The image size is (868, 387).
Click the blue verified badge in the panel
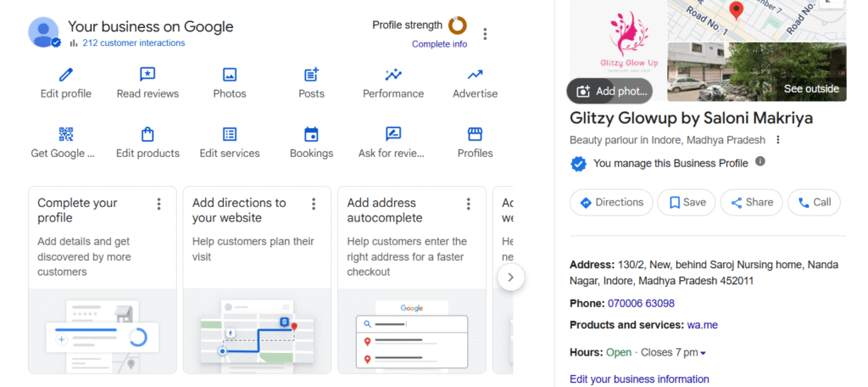tap(578, 164)
